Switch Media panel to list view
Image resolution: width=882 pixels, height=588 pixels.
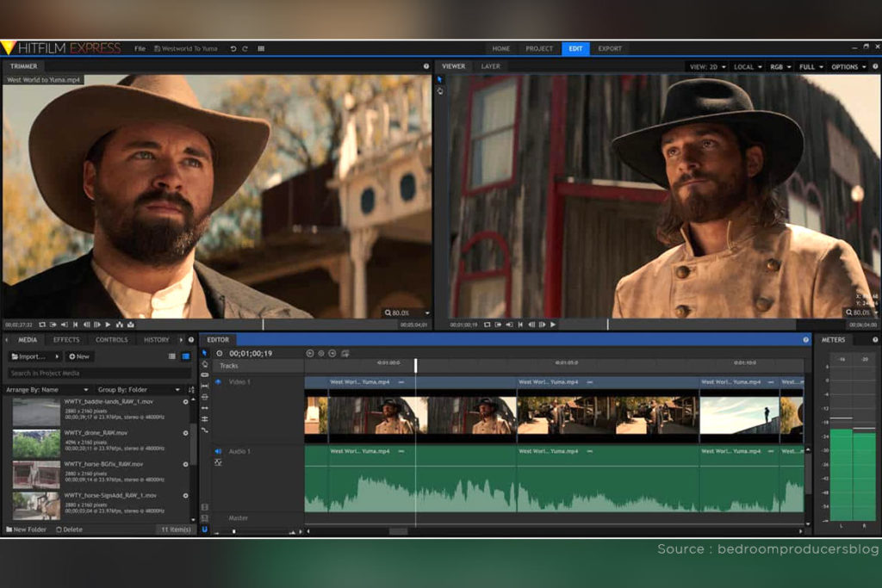pos(171,356)
